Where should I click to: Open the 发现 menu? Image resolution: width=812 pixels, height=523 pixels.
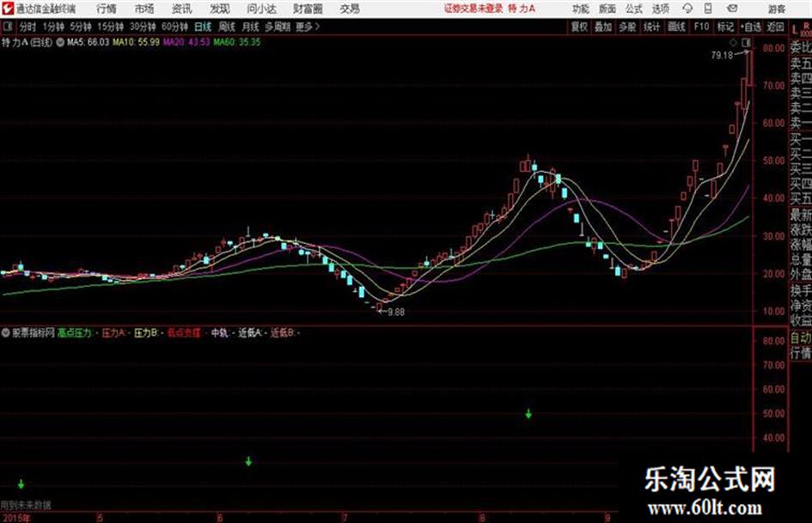pyautogui.click(x=220, y=9)
